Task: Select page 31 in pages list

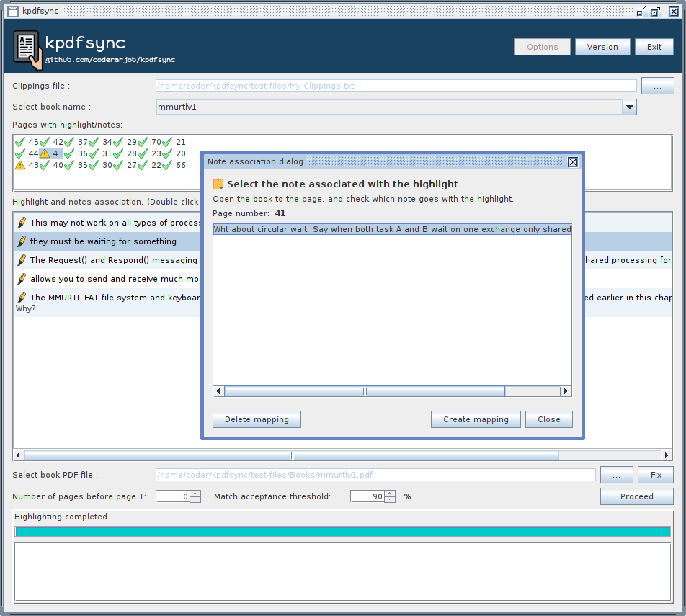Action: [x=101, y=153]
